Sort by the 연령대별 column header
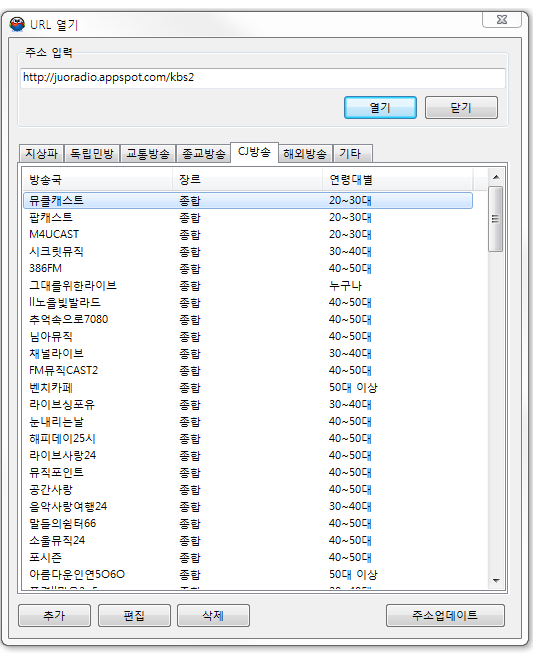Screen dimensions: 535x660 pyautogui.click(x=398, y=180)
